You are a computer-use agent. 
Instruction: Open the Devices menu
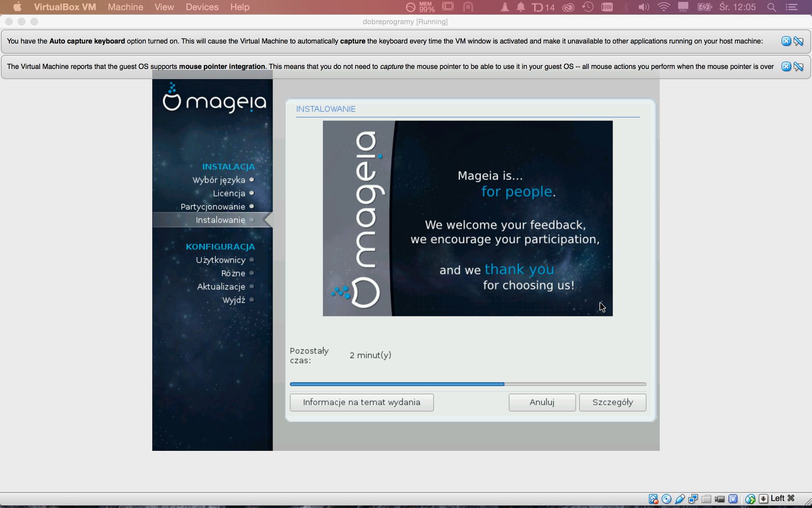[202, 7]
